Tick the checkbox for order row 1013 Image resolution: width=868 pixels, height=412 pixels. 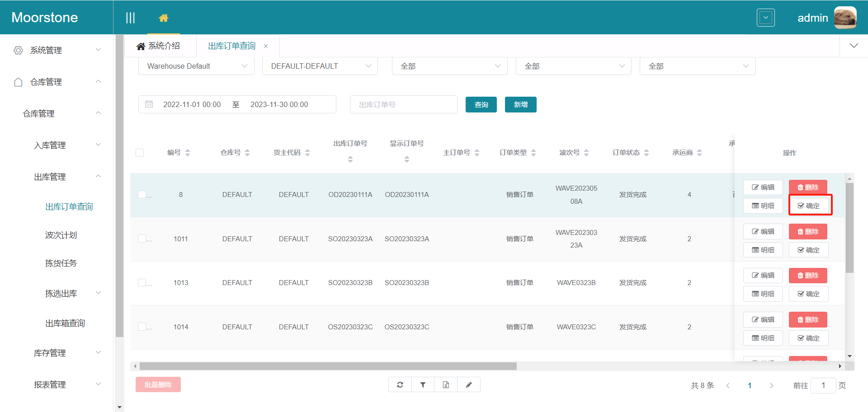(x=142, y=283)
